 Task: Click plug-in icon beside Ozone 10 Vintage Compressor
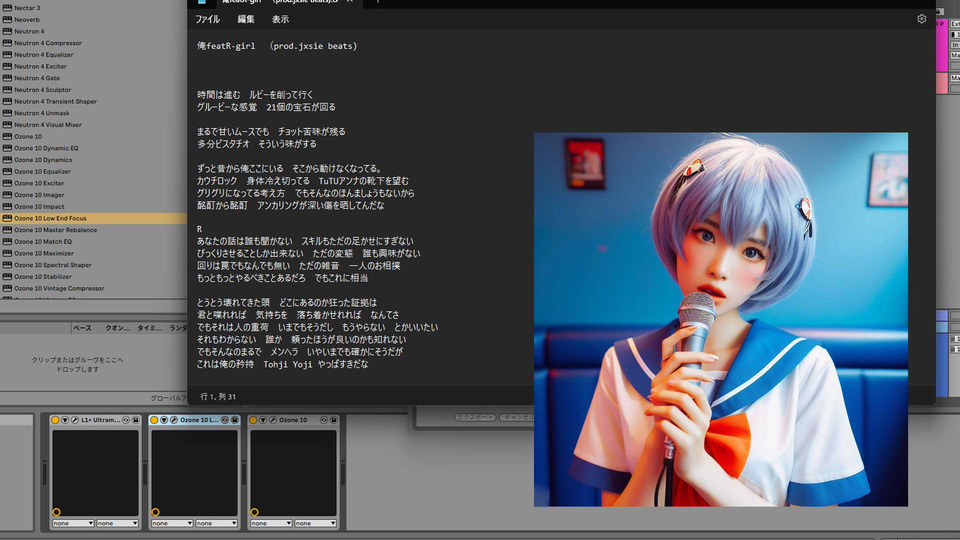point(7,288)
